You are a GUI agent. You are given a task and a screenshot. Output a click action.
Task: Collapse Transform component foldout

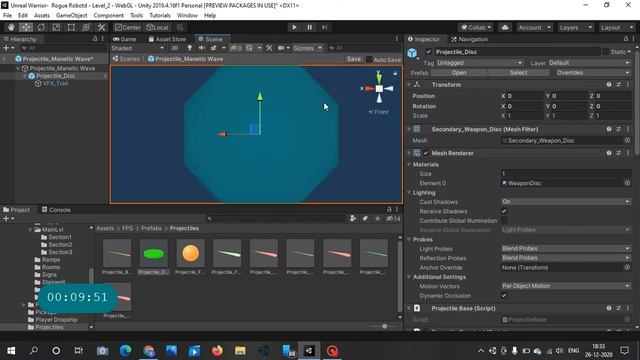click(409, 84)
